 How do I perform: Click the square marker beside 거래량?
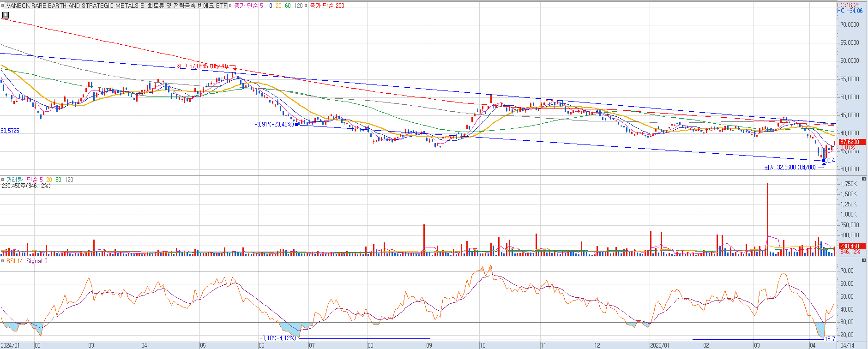point(3,180)
